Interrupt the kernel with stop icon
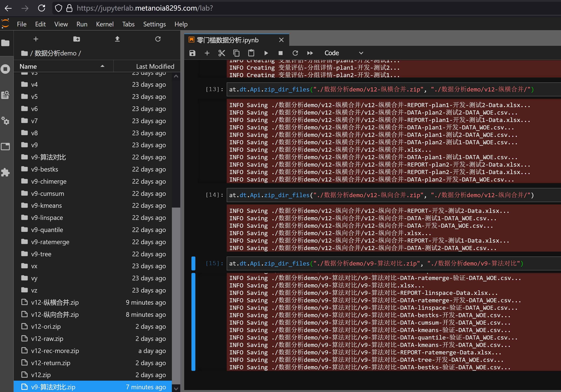 coord(281,53)
